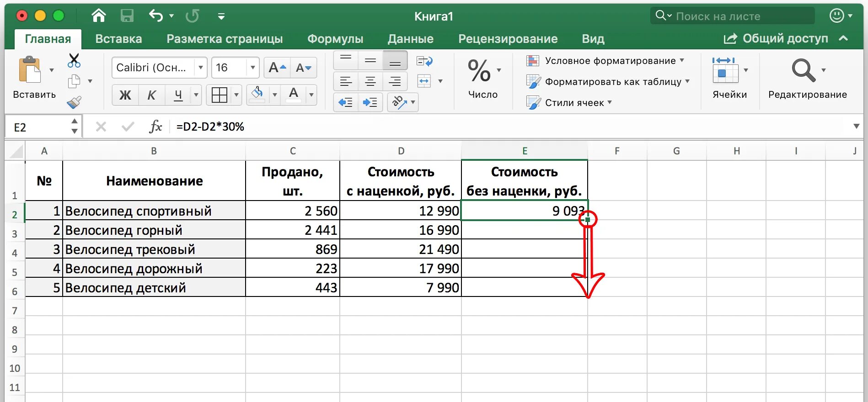Open the borders dropdown arrow
Screen dimensions: 868x402
(x=236, y=95)
